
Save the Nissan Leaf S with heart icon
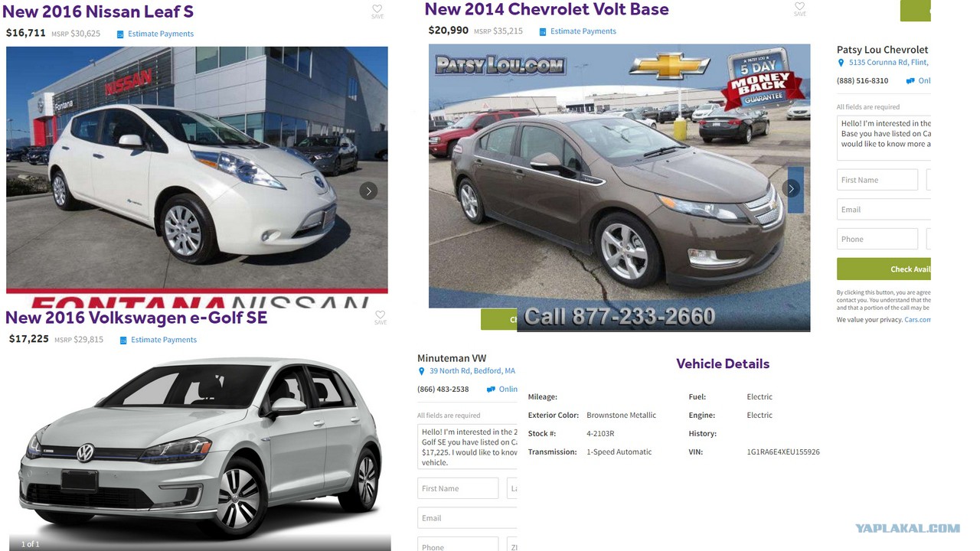click(x=377, y=9)
